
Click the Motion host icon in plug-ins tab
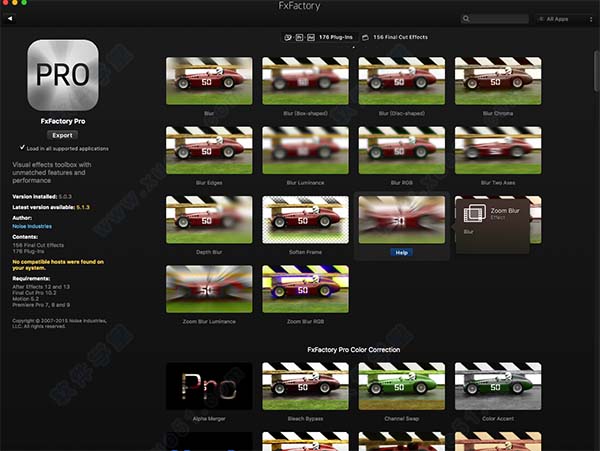click(x=287, y=37)
